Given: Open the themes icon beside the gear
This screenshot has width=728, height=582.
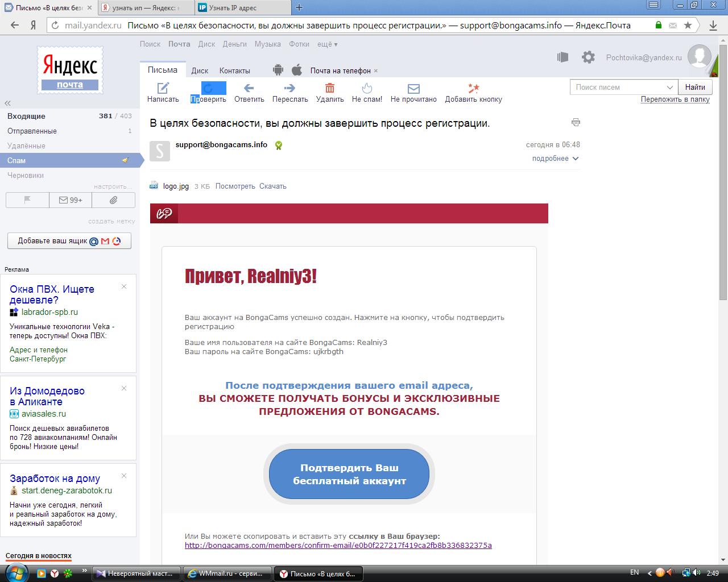Looking at the screenshot, I should pyautogui.click(x=562, y=57).
